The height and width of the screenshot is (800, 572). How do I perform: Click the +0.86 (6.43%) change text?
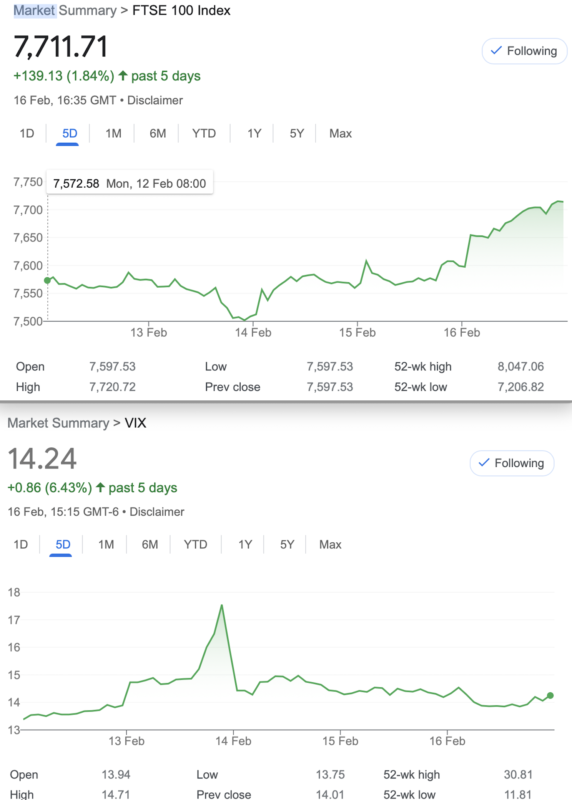click(49, 488)
